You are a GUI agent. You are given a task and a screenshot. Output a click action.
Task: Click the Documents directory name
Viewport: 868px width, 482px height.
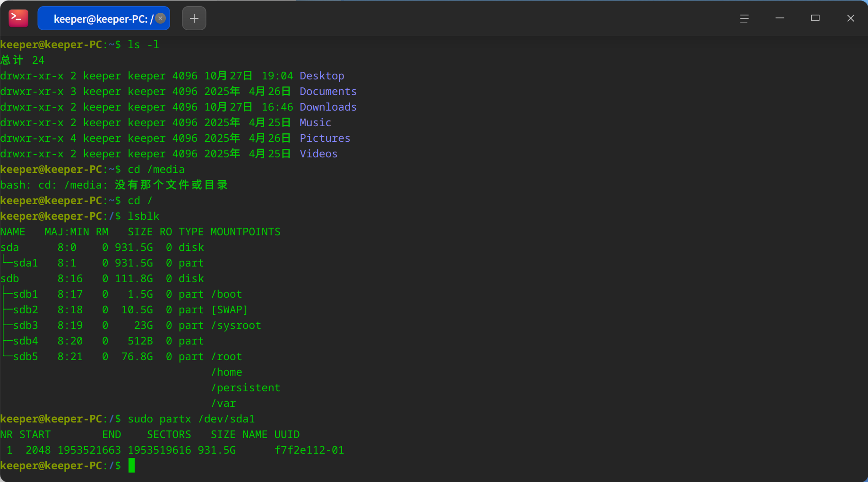coord(328,91)
